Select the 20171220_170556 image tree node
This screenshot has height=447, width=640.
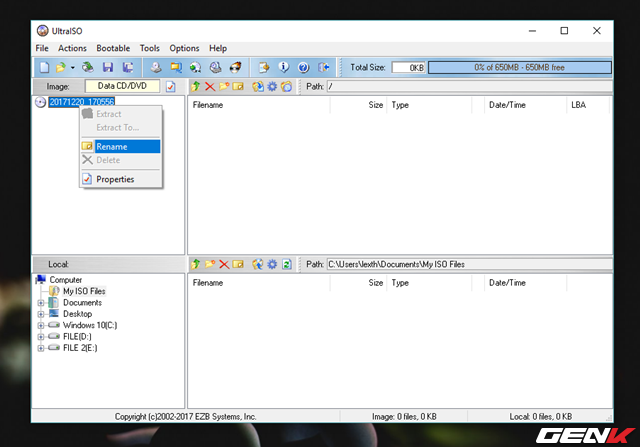point(82,102)
